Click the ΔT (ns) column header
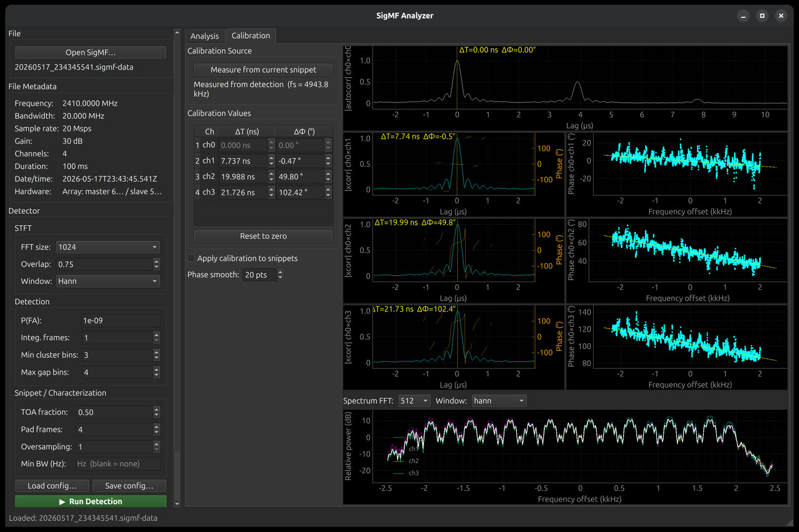This screenshot has height=532, width=799. pyautogui.click(x=248, y=131)
